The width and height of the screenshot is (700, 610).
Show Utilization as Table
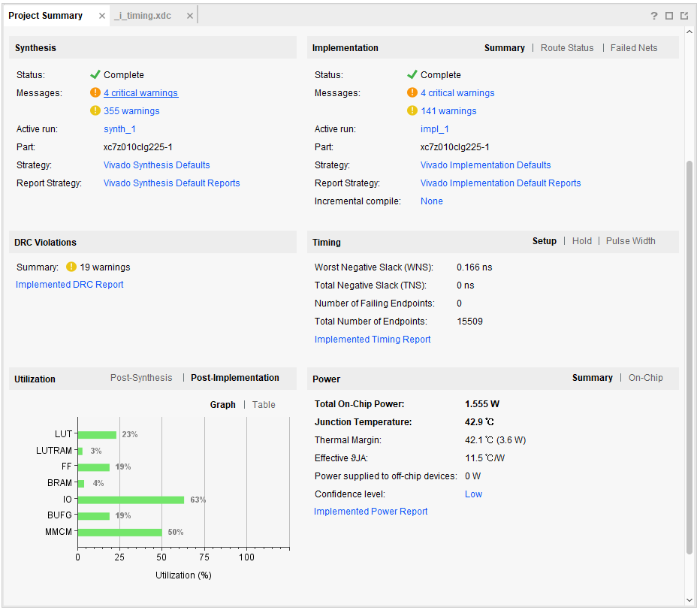point(264,405)
